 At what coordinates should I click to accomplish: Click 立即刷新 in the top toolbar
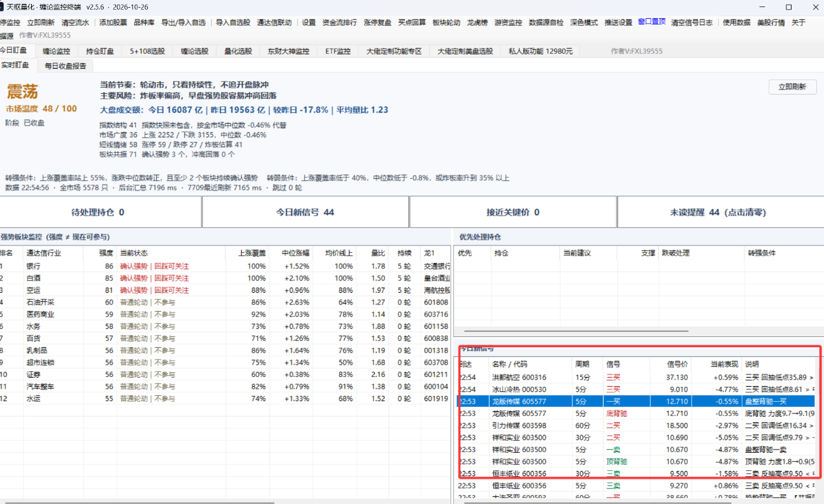41,22
